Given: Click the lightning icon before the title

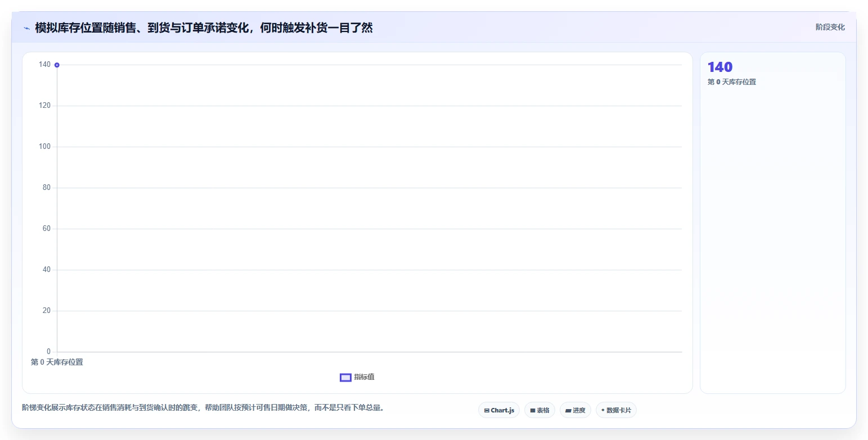Looking at the screenshot, I should (26, 28).
